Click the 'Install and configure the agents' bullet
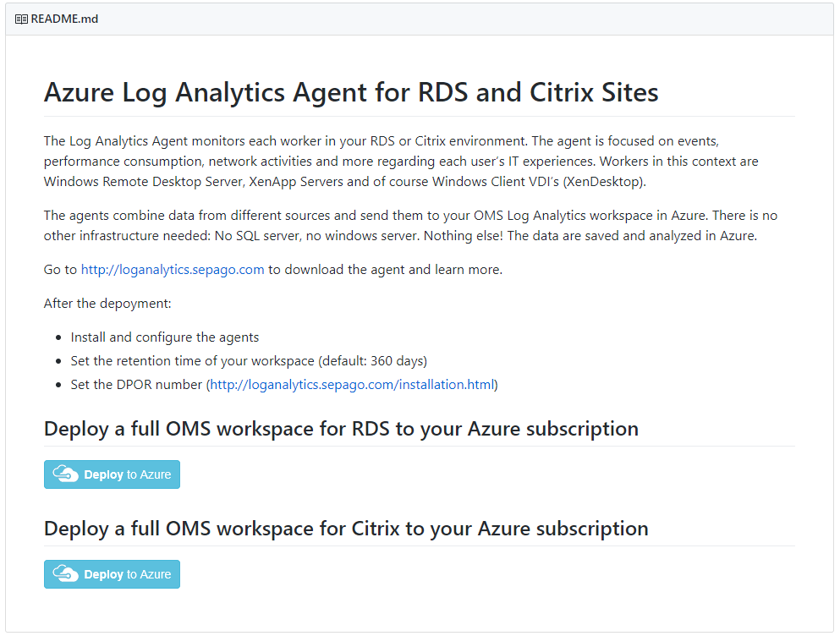 click(164, 337)
